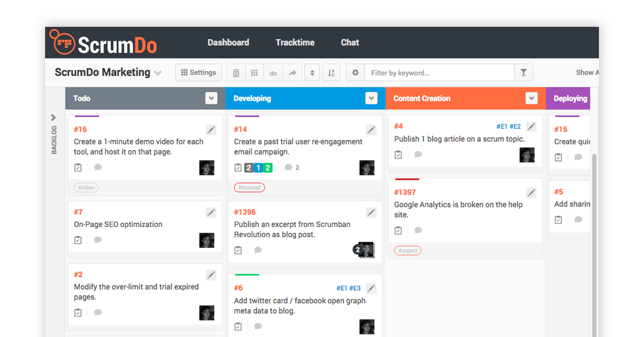Click blue task count 1 on card #14

coord(258,168)
